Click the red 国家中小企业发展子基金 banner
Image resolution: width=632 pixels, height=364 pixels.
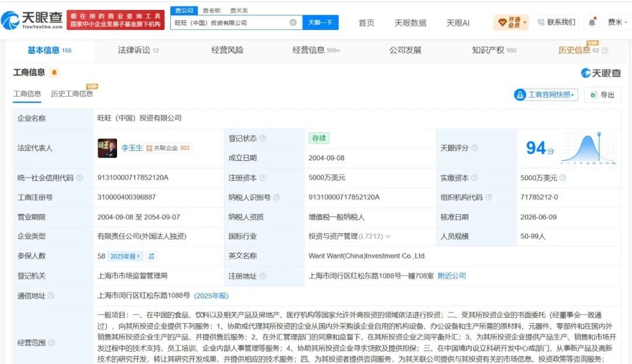click(x=116, y=20)
